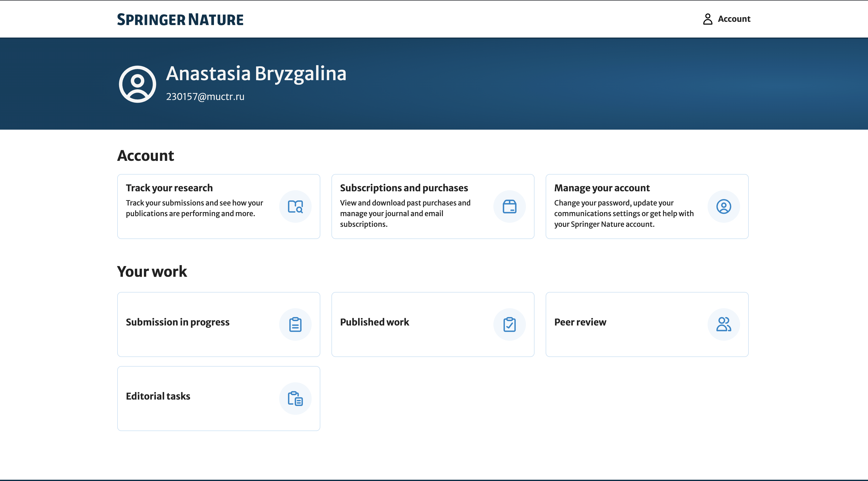Click the Springer Nature logo
Screen dimensions: 868x481
[180, 19]
